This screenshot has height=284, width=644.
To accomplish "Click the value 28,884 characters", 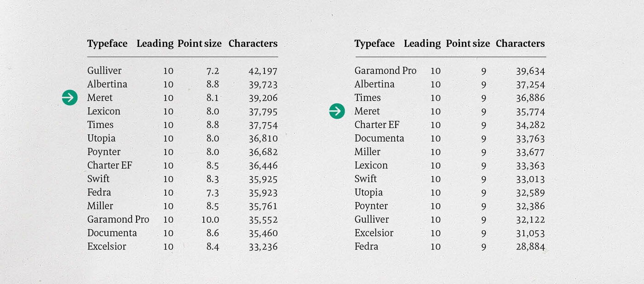I will (x=530, y=247).
